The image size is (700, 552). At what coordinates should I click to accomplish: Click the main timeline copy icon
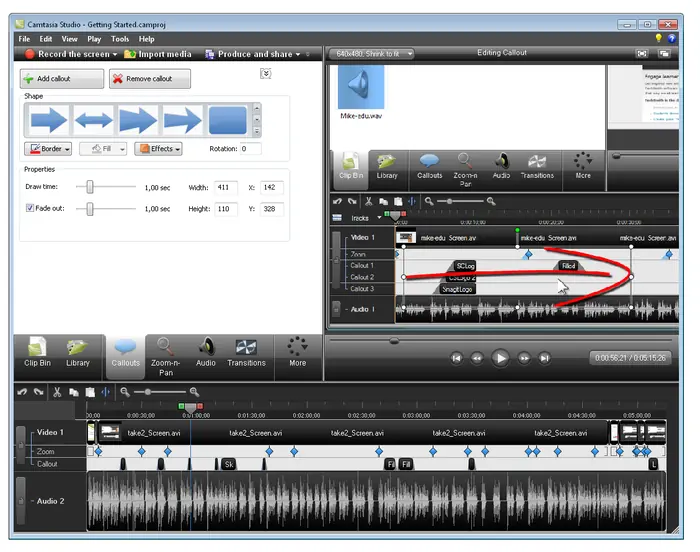click(x=74, y=392)
